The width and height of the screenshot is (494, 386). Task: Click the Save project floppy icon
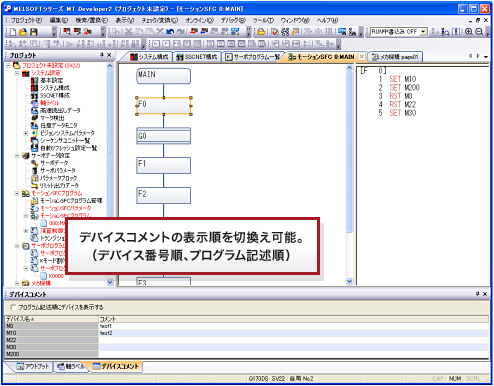(33, 32)
